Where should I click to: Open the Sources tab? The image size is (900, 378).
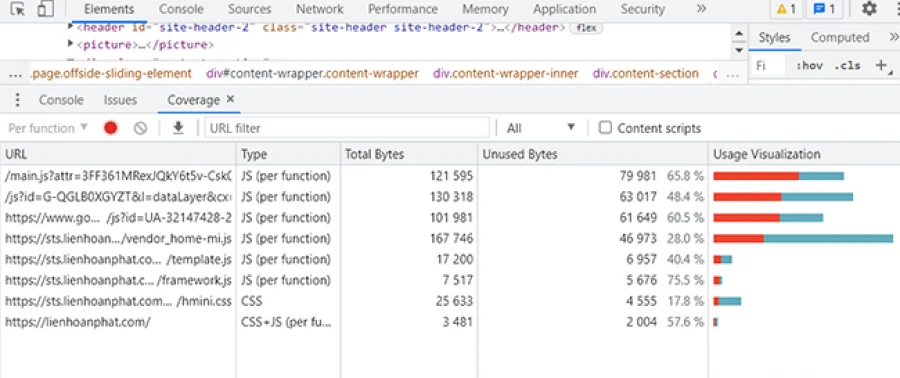250,9
